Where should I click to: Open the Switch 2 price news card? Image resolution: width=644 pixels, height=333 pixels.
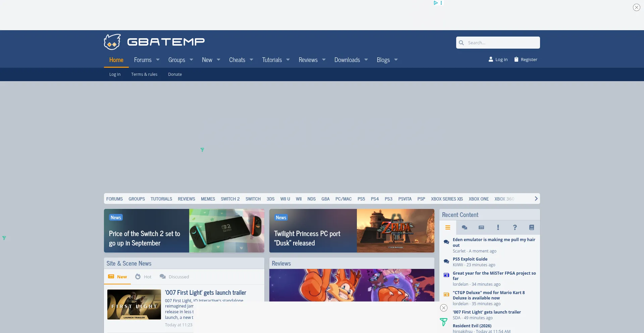coord(184,231)
